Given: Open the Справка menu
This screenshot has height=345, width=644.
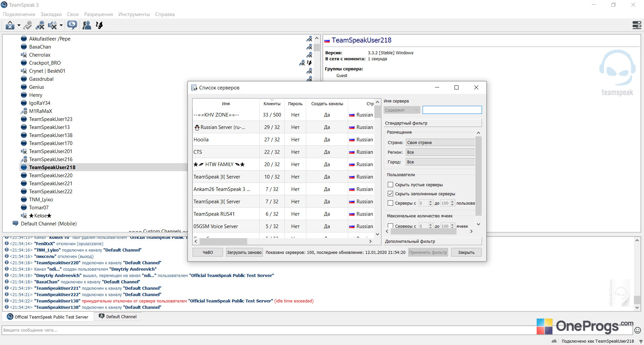Looking at the screenshot, I should 165,14.
